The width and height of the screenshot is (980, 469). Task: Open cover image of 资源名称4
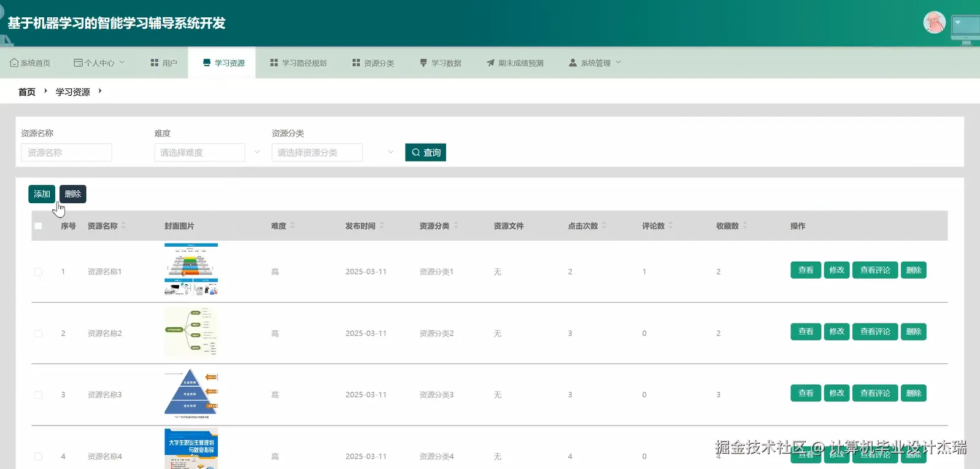click(191, 449)
